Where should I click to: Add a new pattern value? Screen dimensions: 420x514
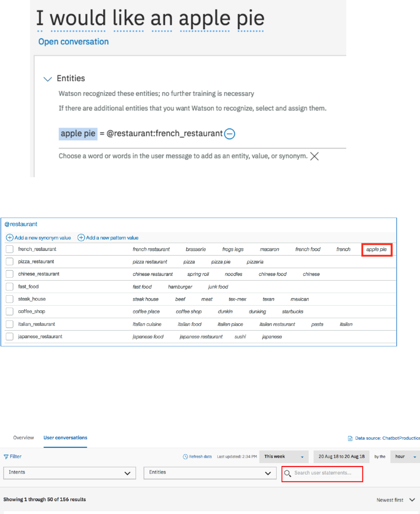(112, 238)
